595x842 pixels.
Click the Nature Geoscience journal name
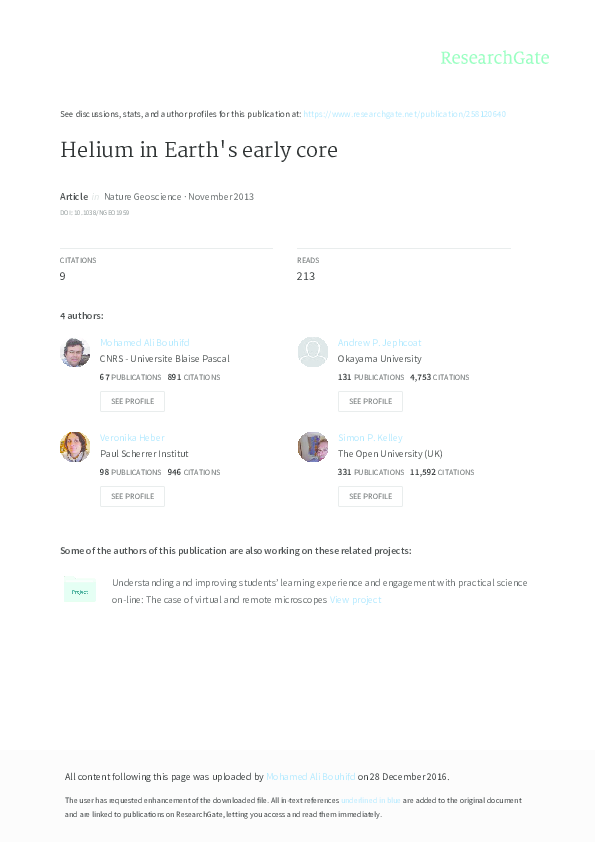click(x=142, y=197)
